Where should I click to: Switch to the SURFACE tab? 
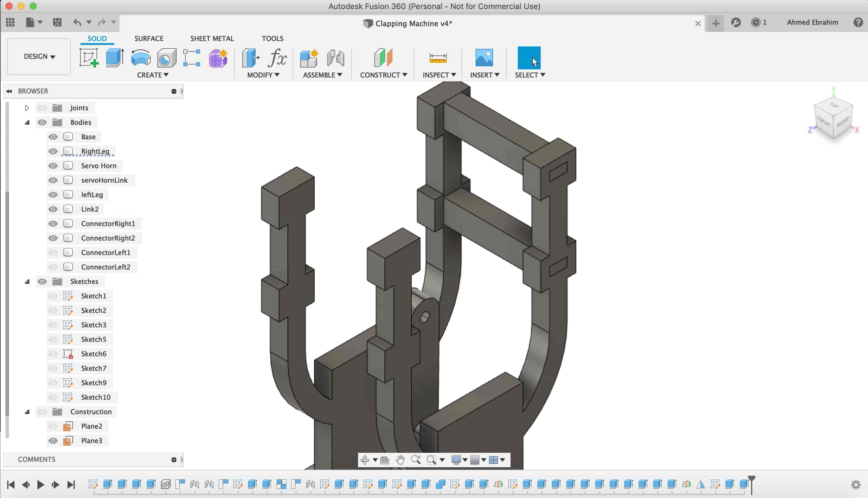click(149, 38)
